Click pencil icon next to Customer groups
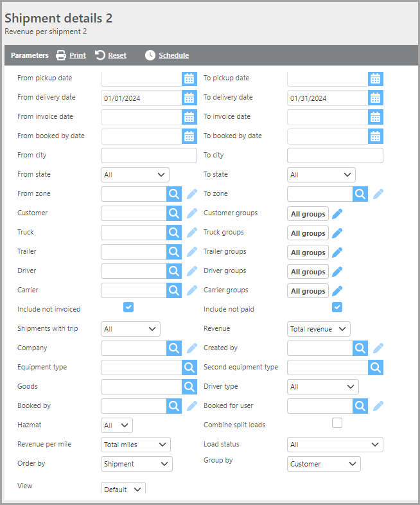 337,214
